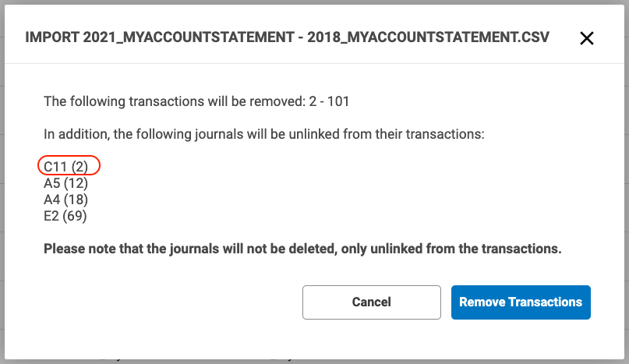This screenshot has width=629, height=364.
Task: Select the A5 journal code
Action: click(x=51, y=184)
